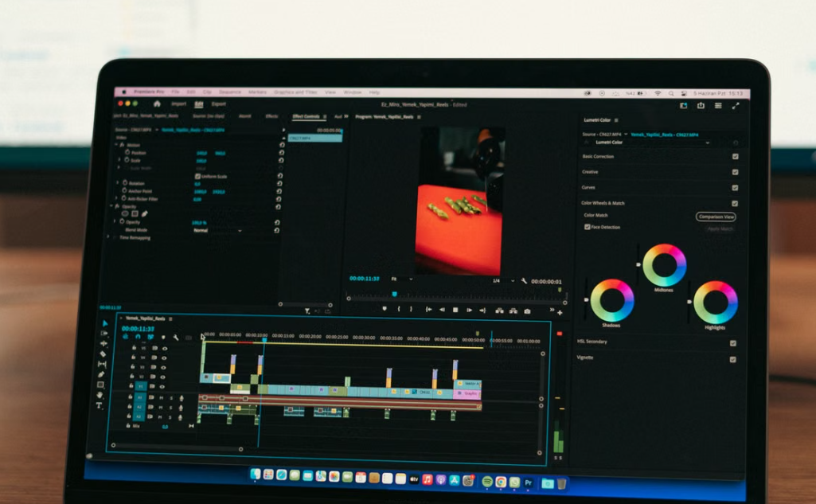
Task: Create a 4-point rectangle mask under Opacity
Action: tap(135, 213)
